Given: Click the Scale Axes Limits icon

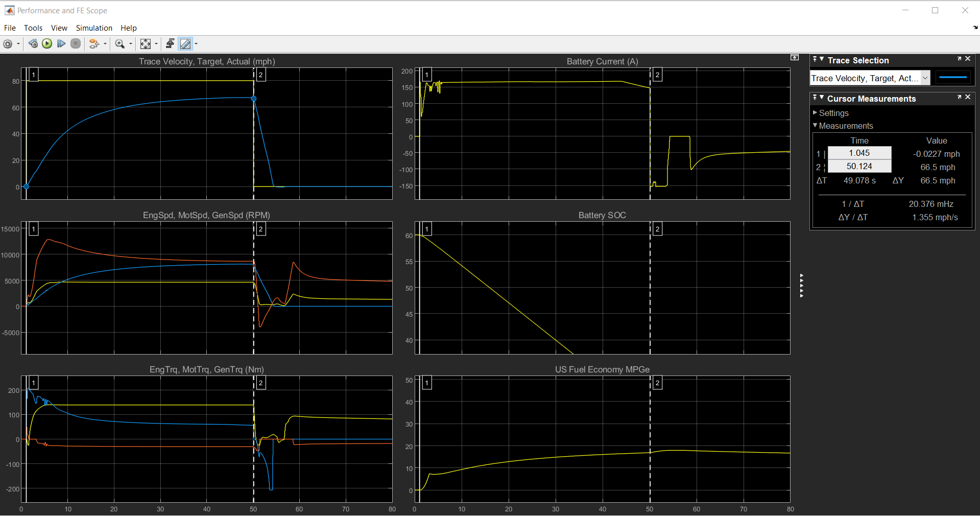Looking at the screenshot, I should click(x=146, y=44).
